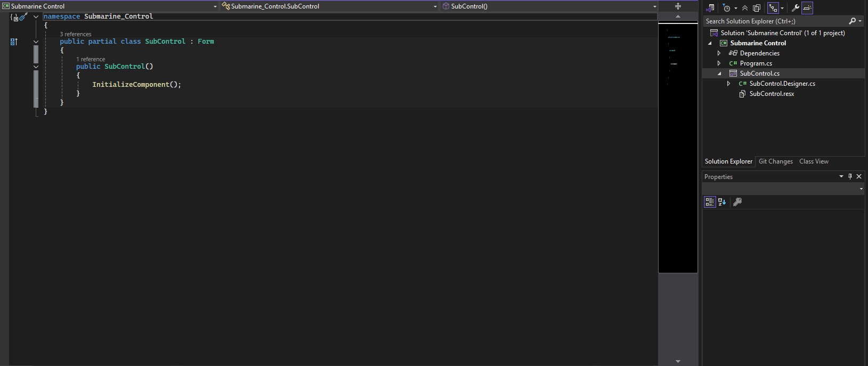The image size is (868, 366).
Task: Click scroll-down arrow of editor scrollbar
Action: point(678,361)
